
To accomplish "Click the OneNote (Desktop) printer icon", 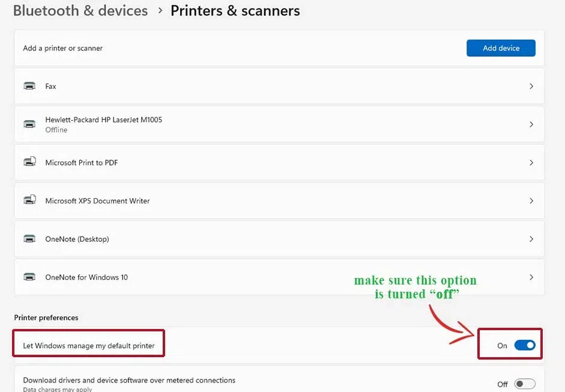I will [x=29, y=239].
